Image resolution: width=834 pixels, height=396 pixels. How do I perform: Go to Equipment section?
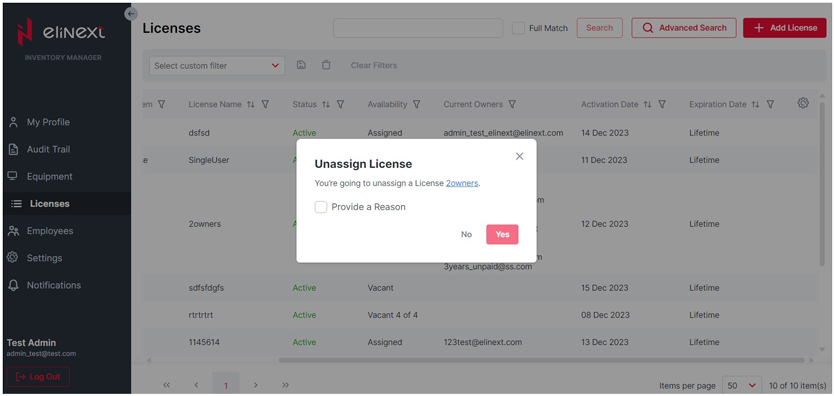pyautogui.click(x=49, y=176)
